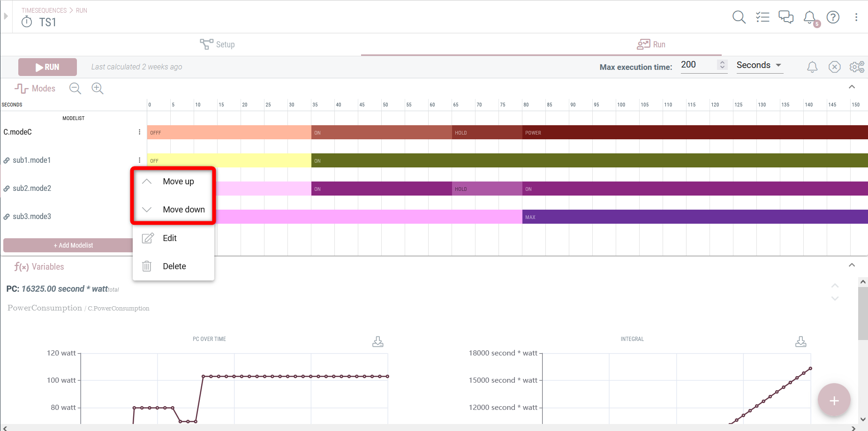Image resolution: width=868 pixels, height=431 pixels.
Task: Open the help question mark icon
Action: coord(833,17)
